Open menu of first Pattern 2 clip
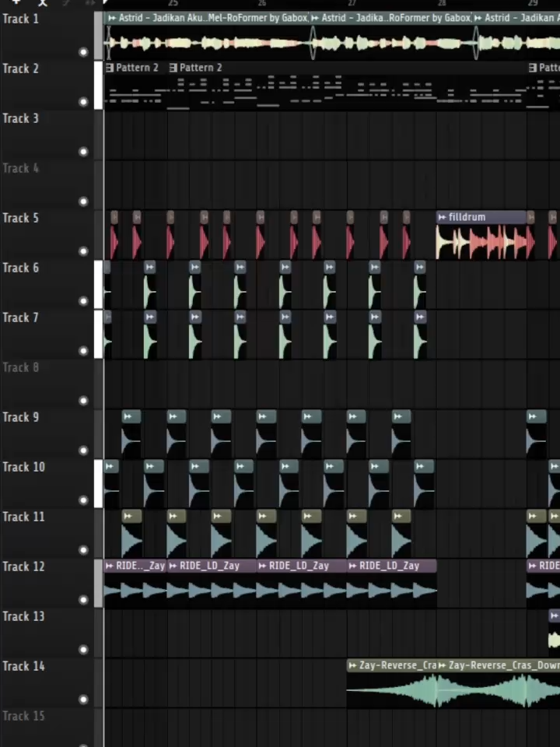Screen dimensions: 560x747 coord(110,68)
